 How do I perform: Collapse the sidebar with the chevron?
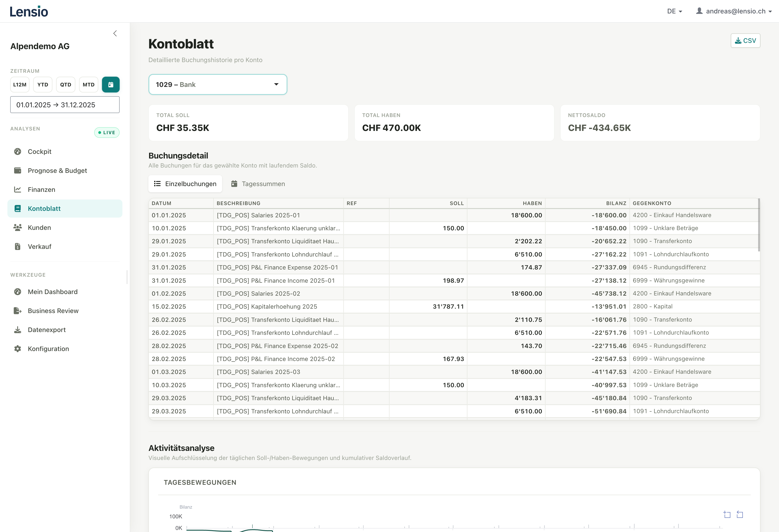click(x=115, y=33)
